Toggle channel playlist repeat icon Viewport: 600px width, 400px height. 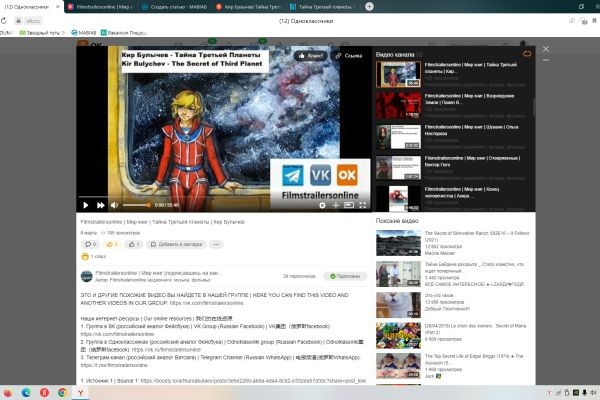(x=527, y=54)
